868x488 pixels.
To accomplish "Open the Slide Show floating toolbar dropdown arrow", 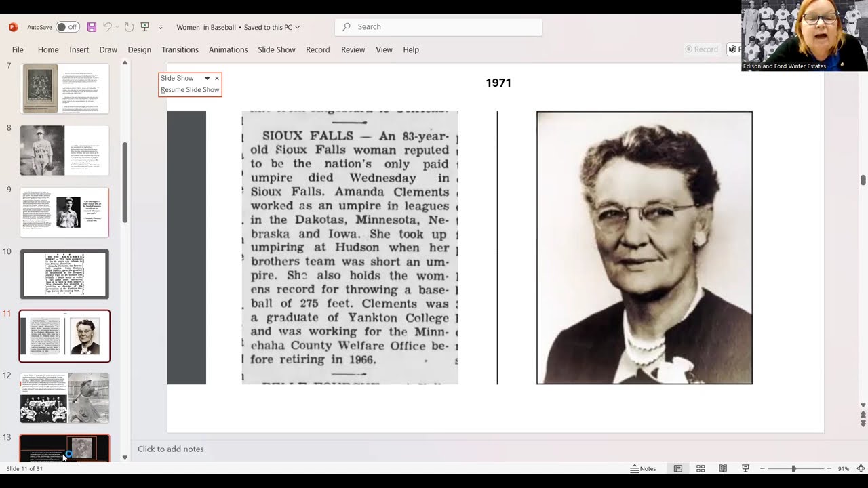I will (x=207, y=78).
